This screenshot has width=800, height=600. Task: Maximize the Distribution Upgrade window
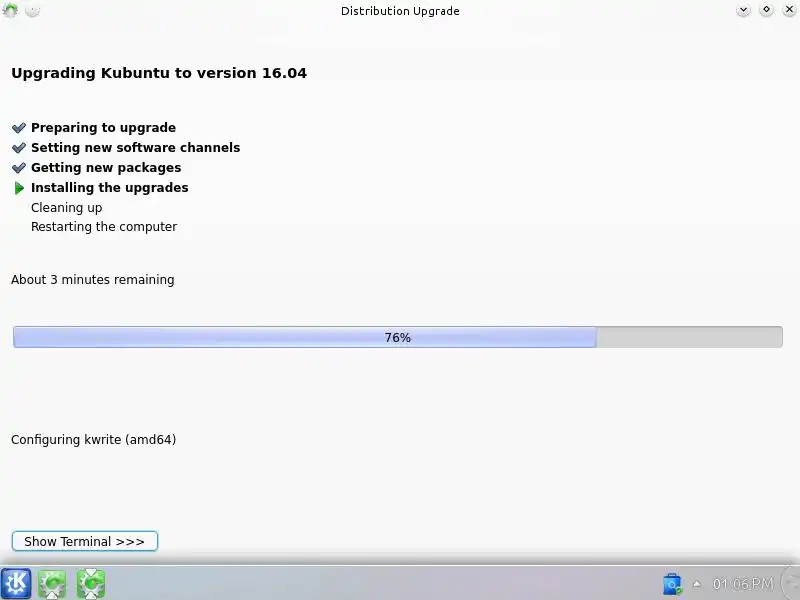[x=766, y=10]
